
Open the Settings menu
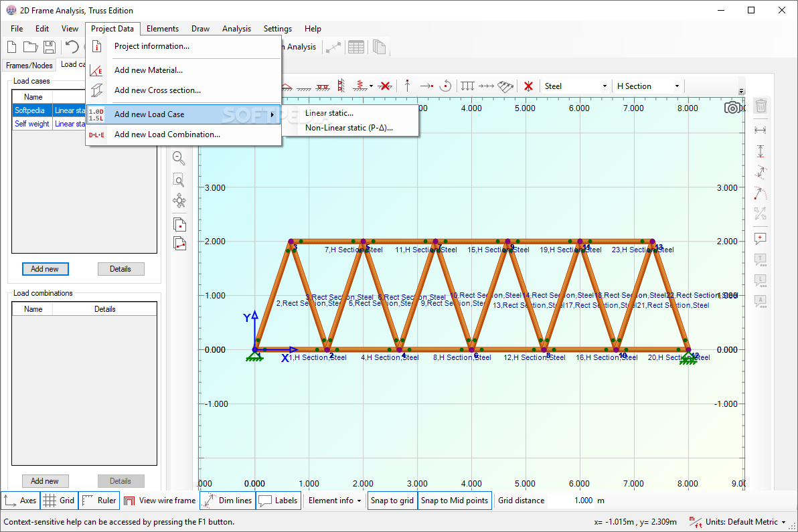click(x=277, y=29)
